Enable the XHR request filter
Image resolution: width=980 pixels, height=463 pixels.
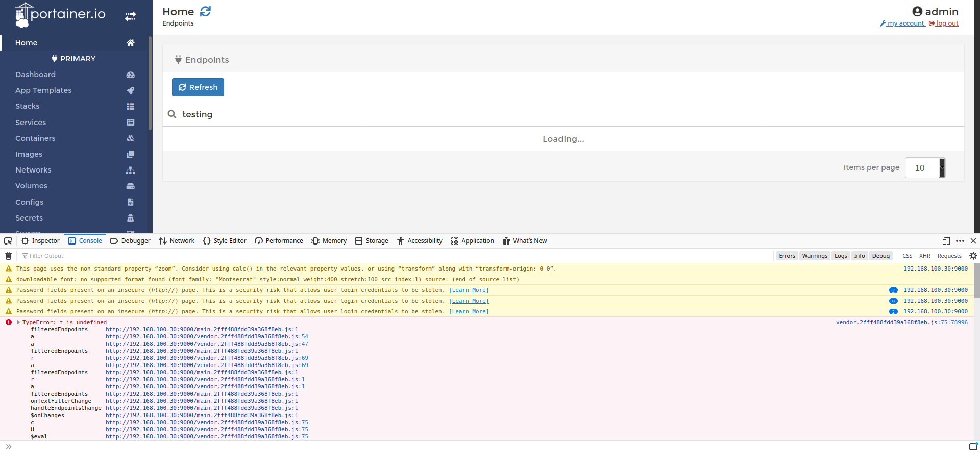(925, 255)
